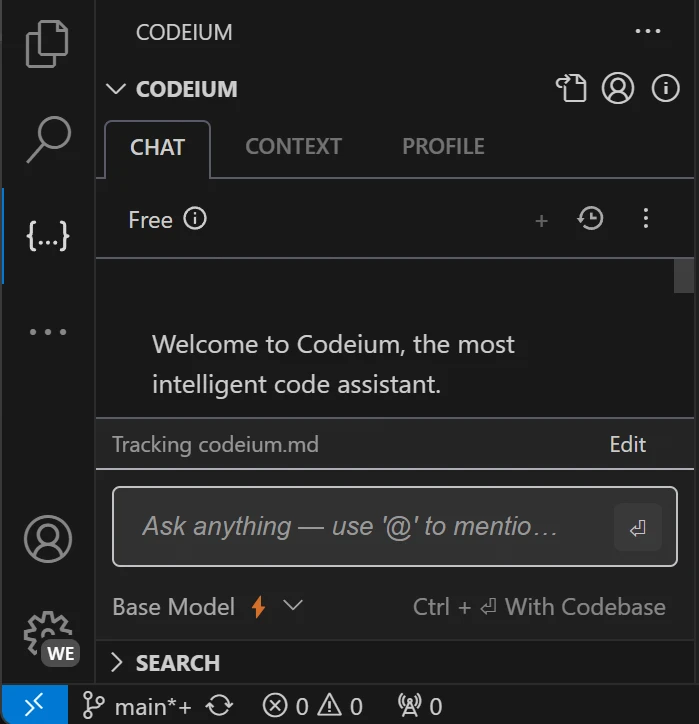This screenshot has height=724, width=699.
Task: Switch to the CONTEXT tab
Action: click(x=293, y=147)
